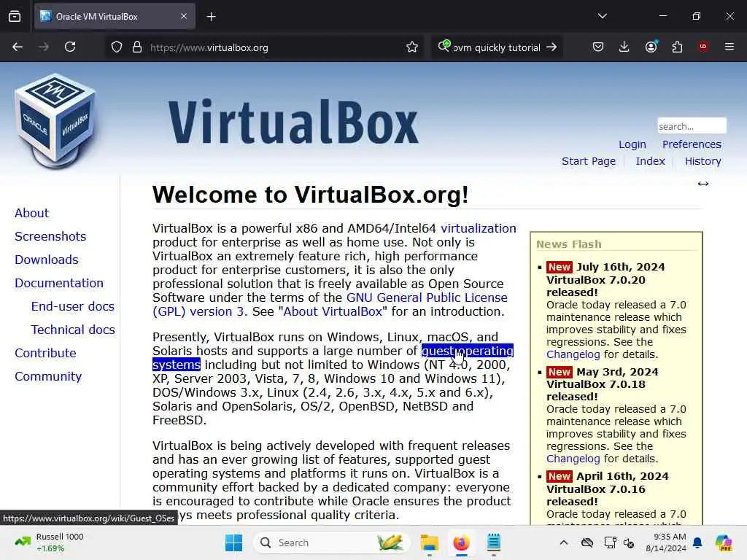Viewport: 747px width, 560px height.
Task: Open Firefox View icon
Action: tap(15, 16)
